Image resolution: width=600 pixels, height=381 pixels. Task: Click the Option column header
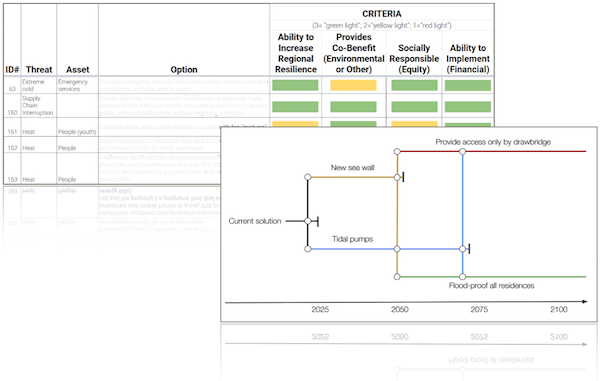click(184, 70)
